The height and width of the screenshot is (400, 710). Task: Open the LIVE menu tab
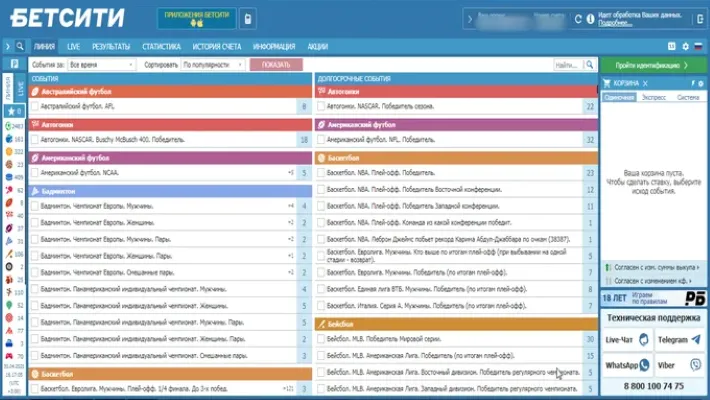[x=73, y=46]
